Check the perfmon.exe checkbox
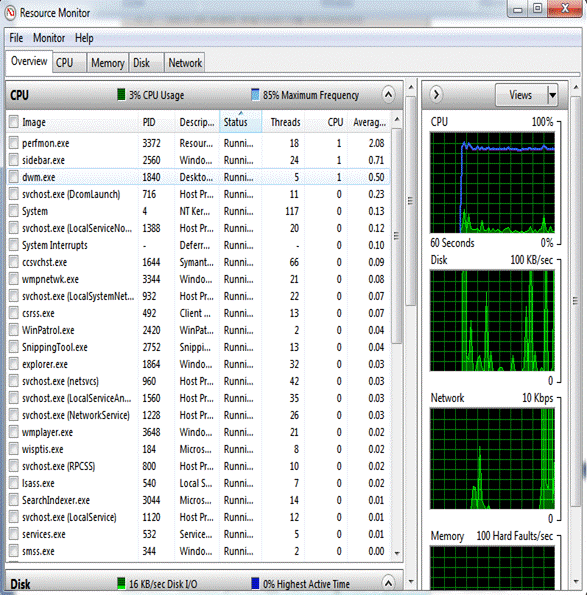Viewport: 587px width, 595px height. pyautogui.click(x=14, y=143)
